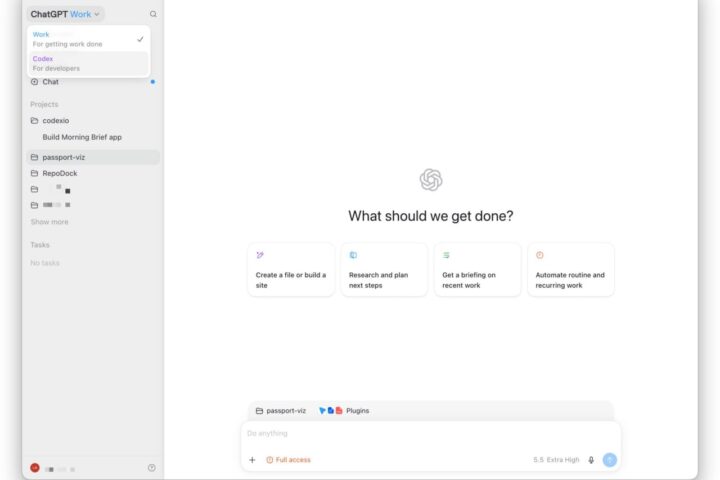This screenshot has width=720, height=480.
Task: Open the Plugins icons in composer bar
Action: coord(344,411)
